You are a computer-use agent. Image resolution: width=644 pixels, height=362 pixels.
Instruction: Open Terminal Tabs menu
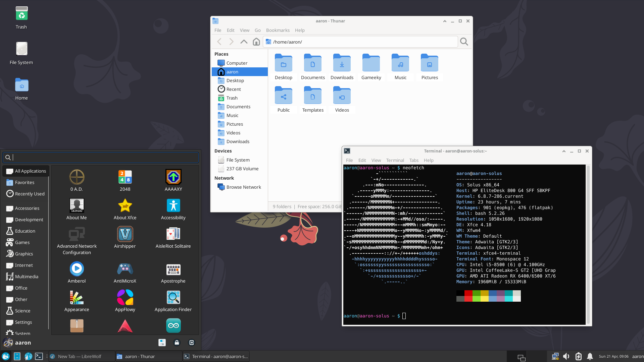pyautogui.click(x=414, y=160)
